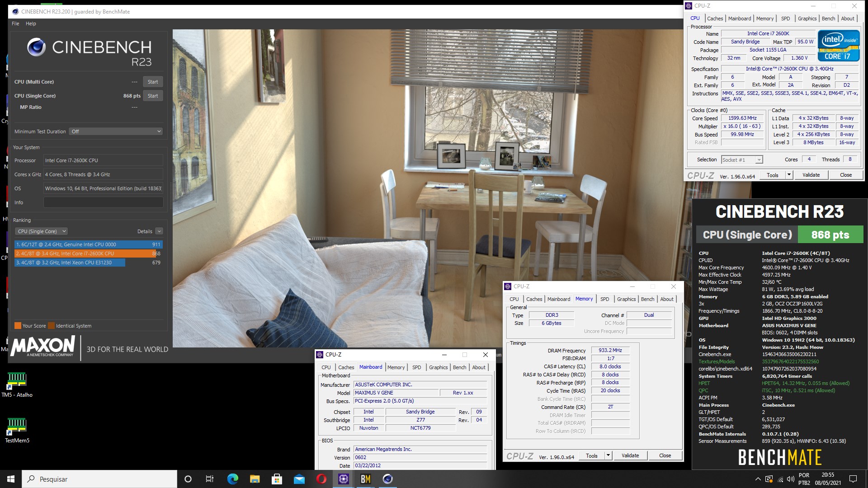Switch to Cinebench taskbar icon
The height and width of the screenshot is (488, 868).
[x=387, y=479]
